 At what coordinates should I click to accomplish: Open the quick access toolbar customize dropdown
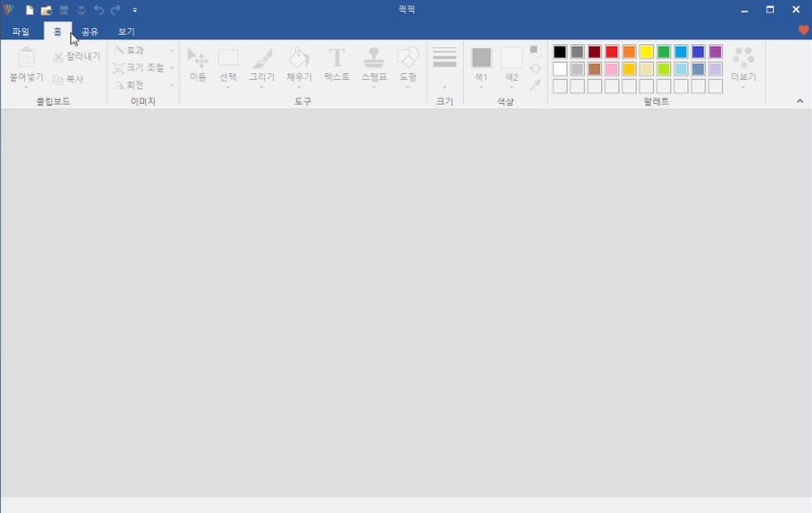(135, 10)
